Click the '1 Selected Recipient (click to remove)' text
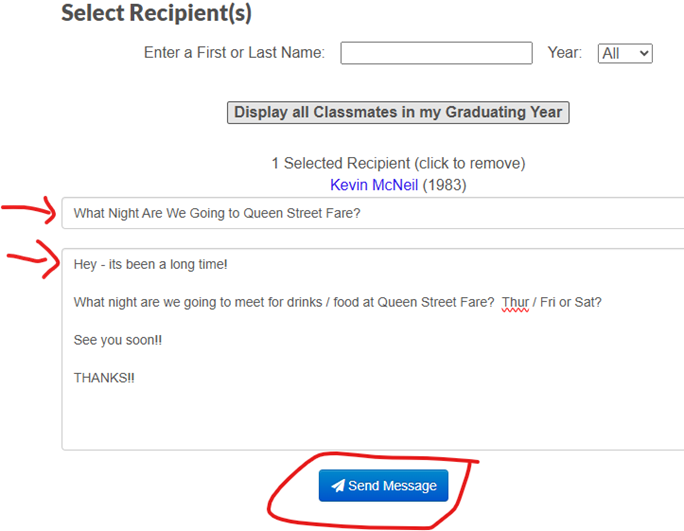This screenshot has width=684, height=531. click(398, 163)
